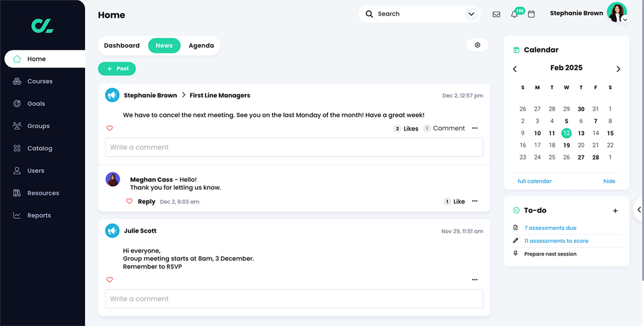Open the calendar icon in the top bar
Screen dimensions: 644x326
(x=531, y=13)
